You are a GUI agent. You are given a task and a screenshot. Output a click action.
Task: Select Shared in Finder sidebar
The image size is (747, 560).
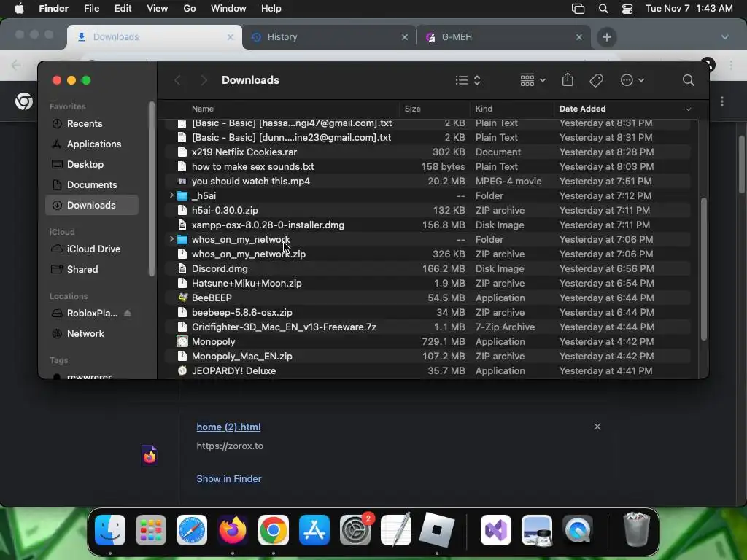click(93, 270)
